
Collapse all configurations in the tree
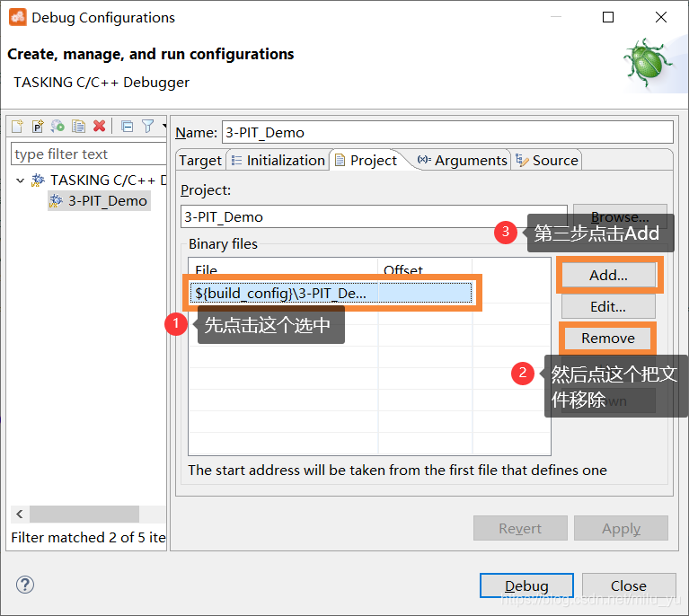click(x=128, y=127)
